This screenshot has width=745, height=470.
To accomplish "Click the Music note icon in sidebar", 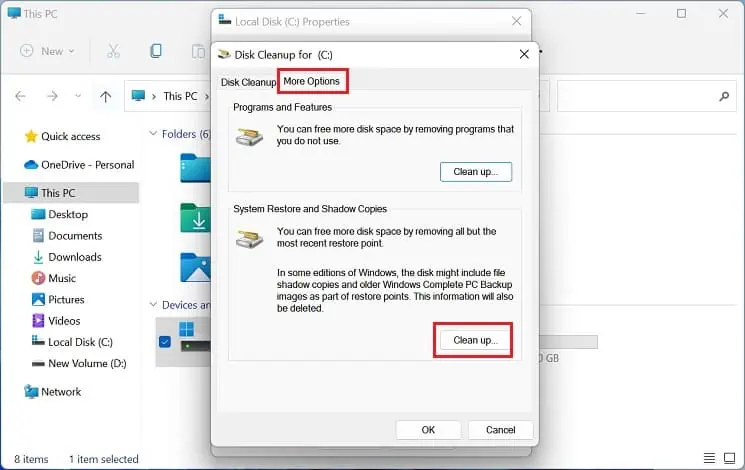I will point(38,278).
